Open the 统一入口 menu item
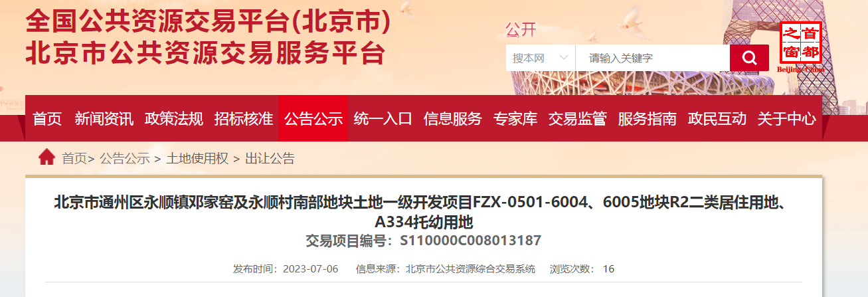Viewport: 868px width, 297px height. (383, 119)
